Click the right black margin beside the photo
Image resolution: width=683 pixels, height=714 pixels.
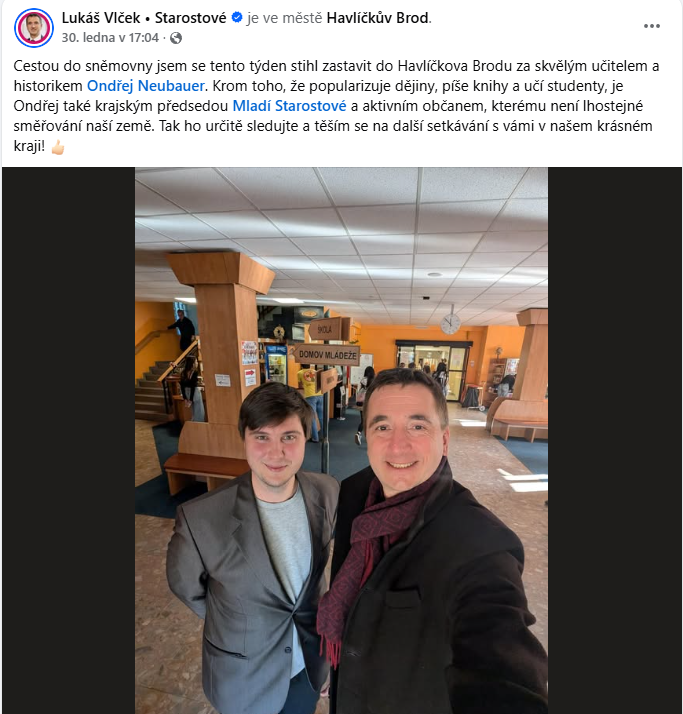pos(615,440)
